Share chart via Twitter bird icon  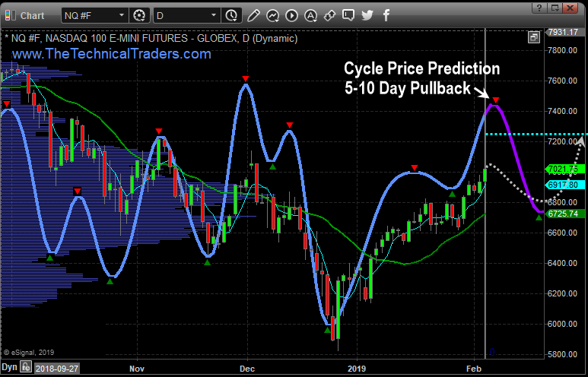pos(367,15)
